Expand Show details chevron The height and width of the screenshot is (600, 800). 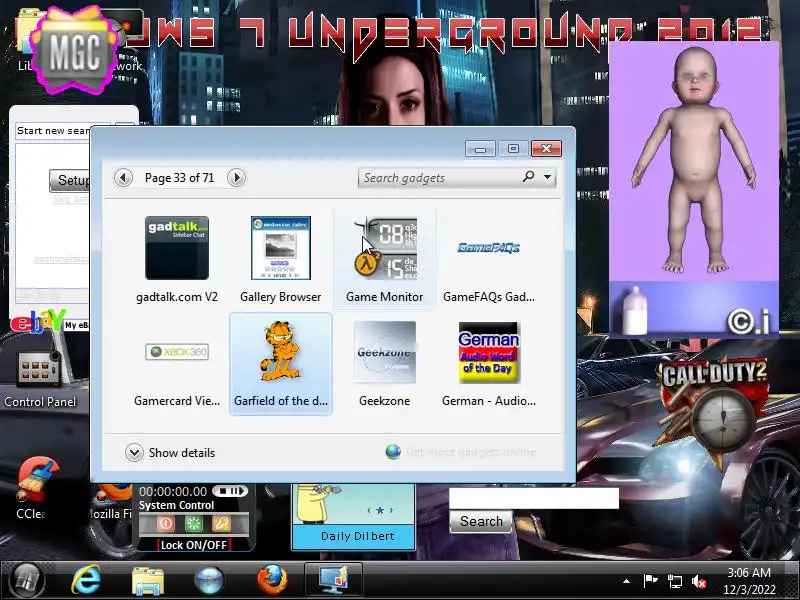(x=134, y=453)
